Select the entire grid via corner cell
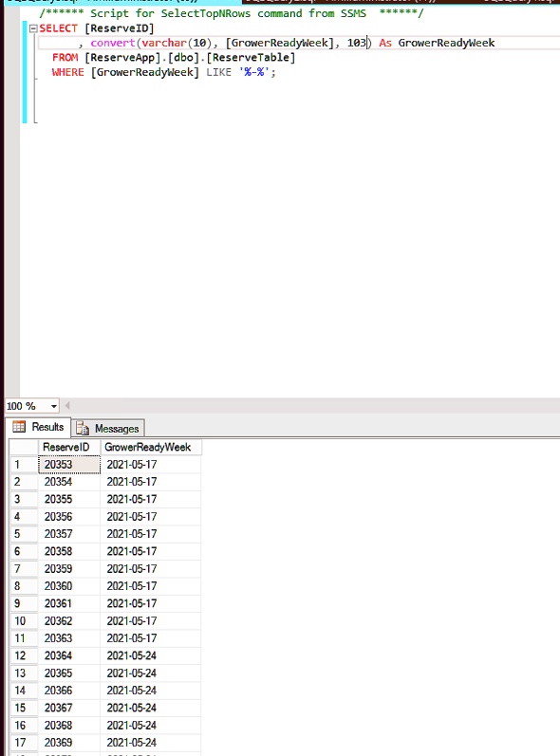 pyautogui.click(x=24, y=447)
